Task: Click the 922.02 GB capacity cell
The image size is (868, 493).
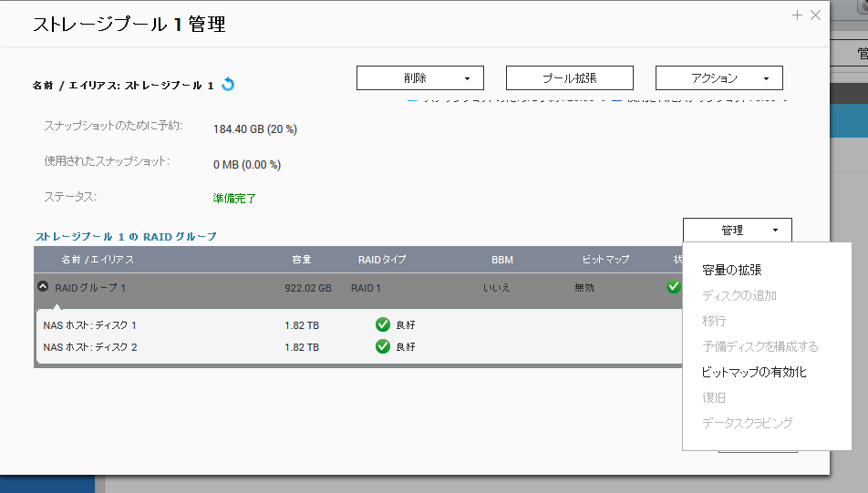Action: [x=308, y=288]
